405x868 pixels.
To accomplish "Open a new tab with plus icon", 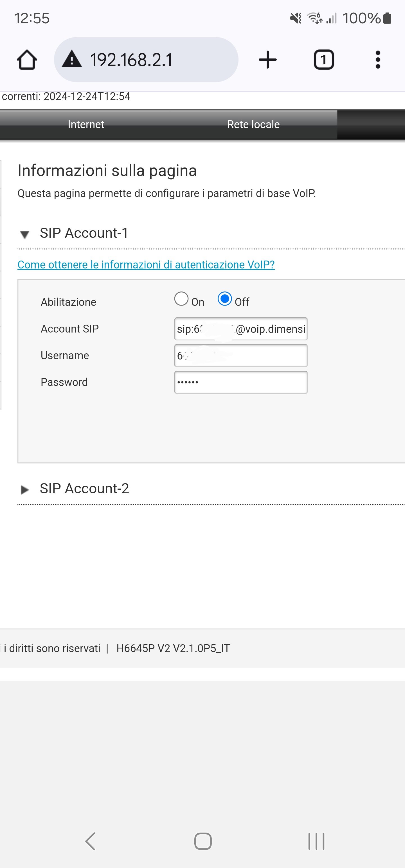I will point(268,60).
